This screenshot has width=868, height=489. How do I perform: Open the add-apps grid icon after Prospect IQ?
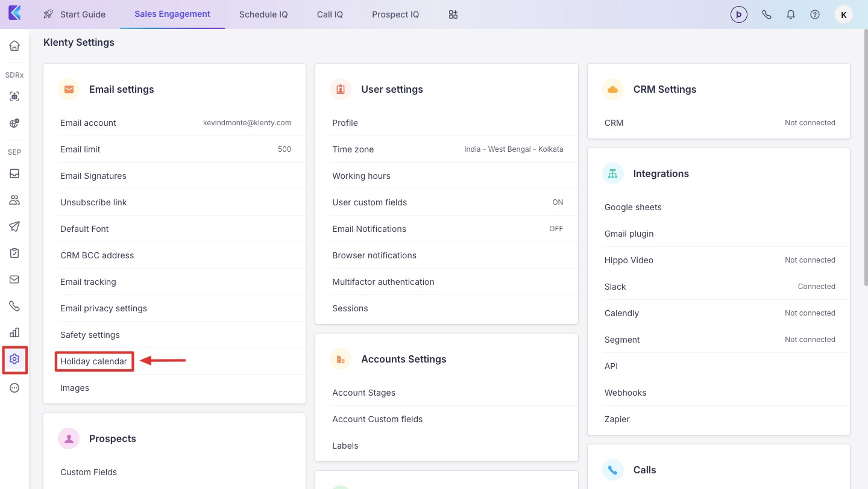point(453,14)
